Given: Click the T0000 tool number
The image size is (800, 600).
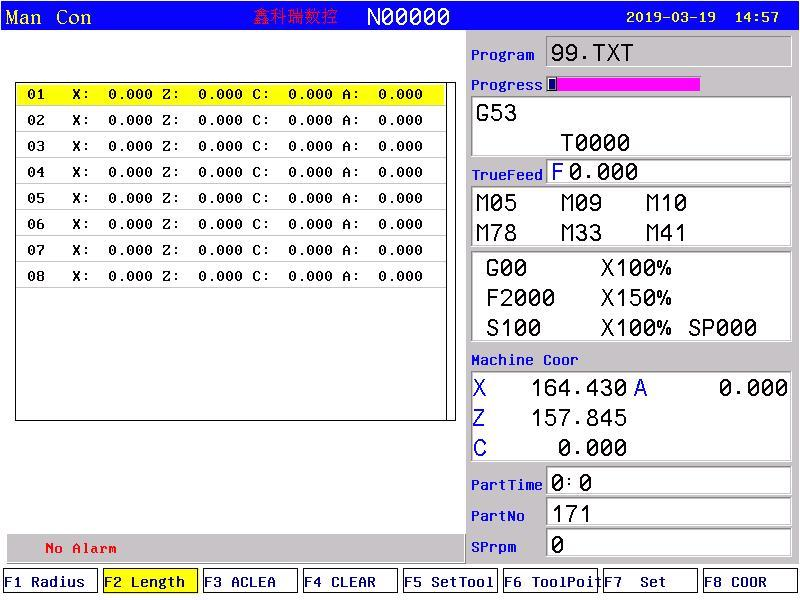Looking at the screenshot, I should [595, 142].
